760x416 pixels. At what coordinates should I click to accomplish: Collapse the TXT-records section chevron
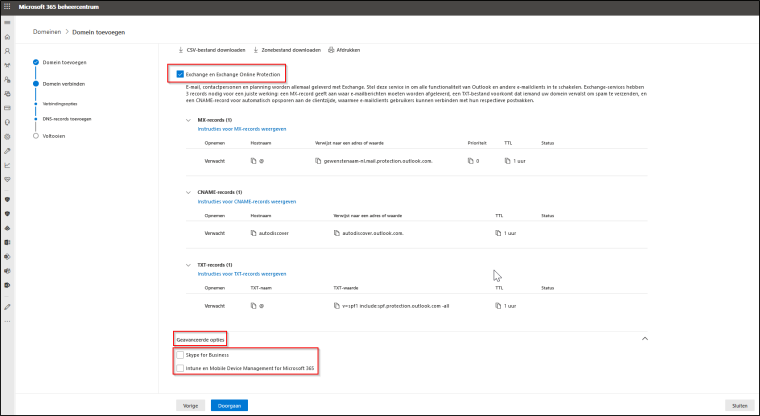[189, 265]
